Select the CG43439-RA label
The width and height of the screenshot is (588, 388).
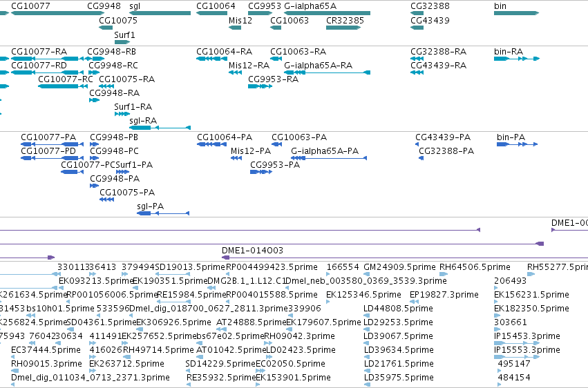[x=438, y=65]
